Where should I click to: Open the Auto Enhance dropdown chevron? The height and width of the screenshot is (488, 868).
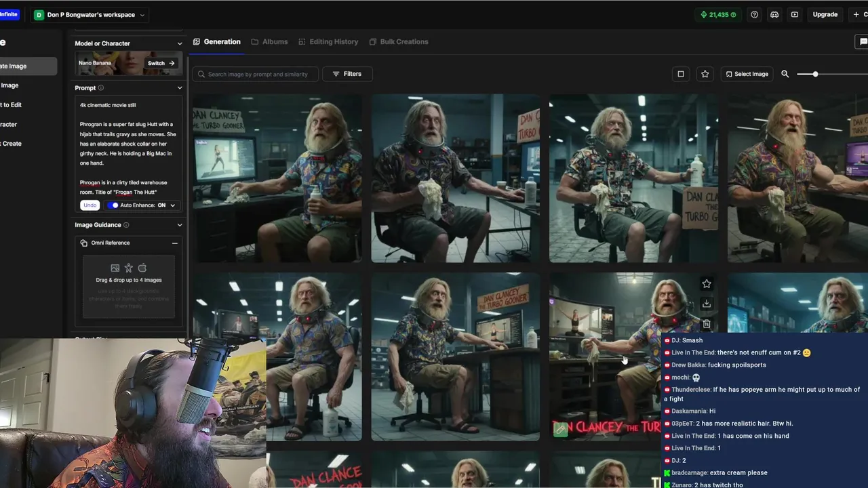172,205
